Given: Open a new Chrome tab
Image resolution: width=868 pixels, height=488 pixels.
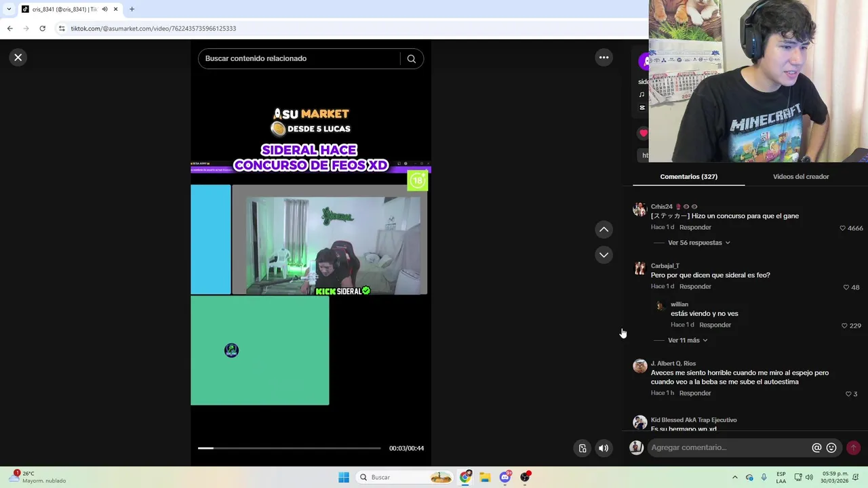Looking at the screenshot, I should 132,9.
